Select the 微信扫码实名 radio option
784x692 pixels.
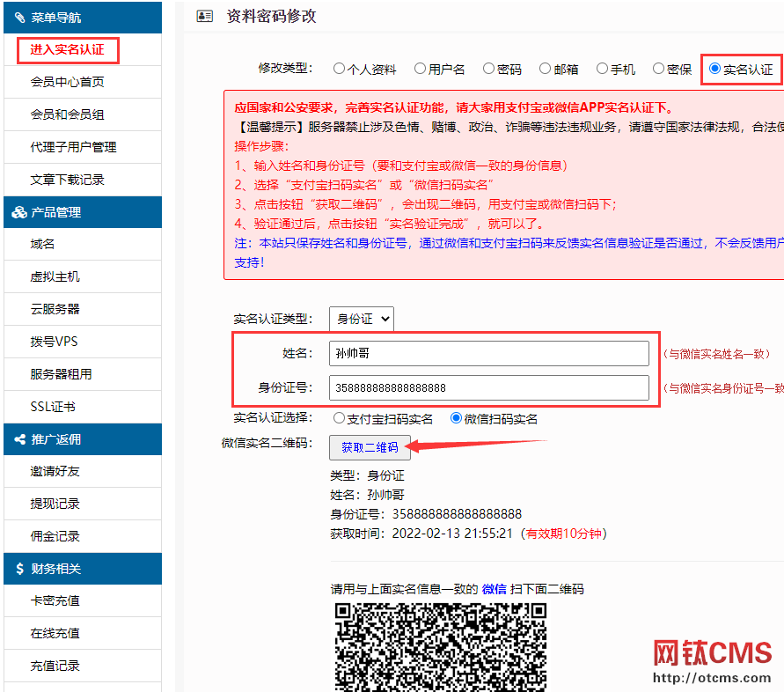pyautogui.click(x=456, y=419)
